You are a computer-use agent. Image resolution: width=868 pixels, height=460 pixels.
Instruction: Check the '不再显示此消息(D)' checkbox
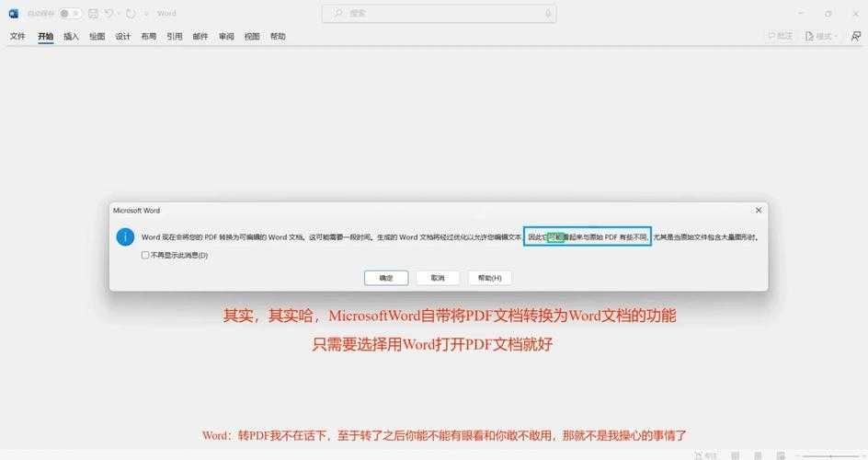(x=145, y=255)
